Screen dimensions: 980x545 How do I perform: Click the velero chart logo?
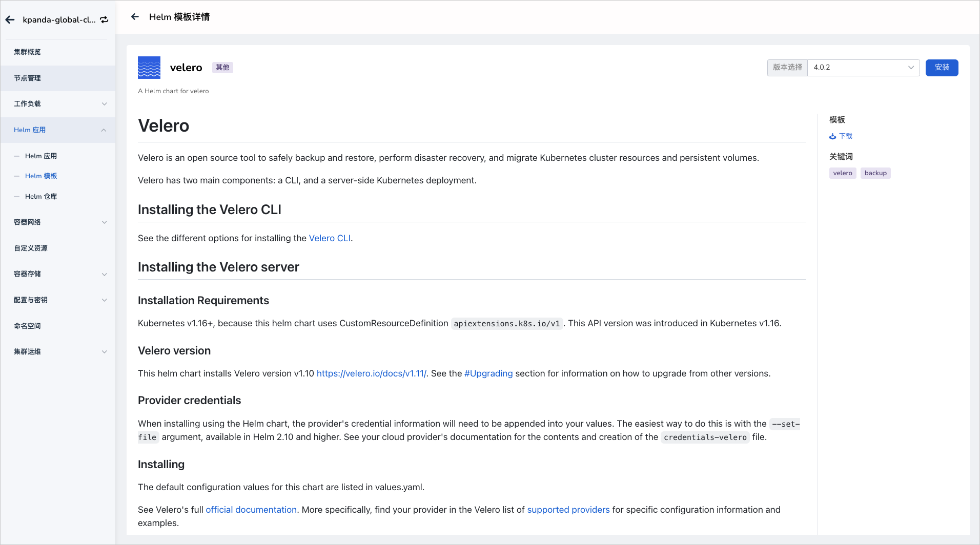pyautogui.click(x=149, y=68)
